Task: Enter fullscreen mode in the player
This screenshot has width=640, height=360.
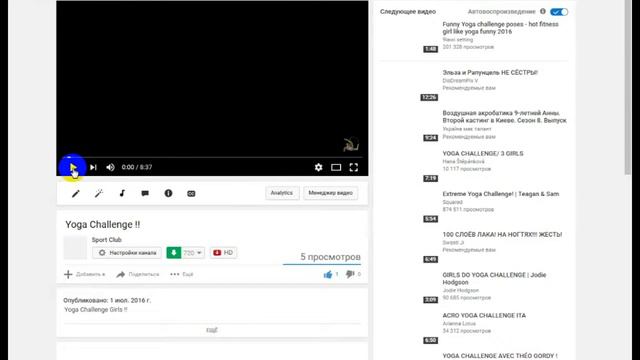Action: (353, 167)
